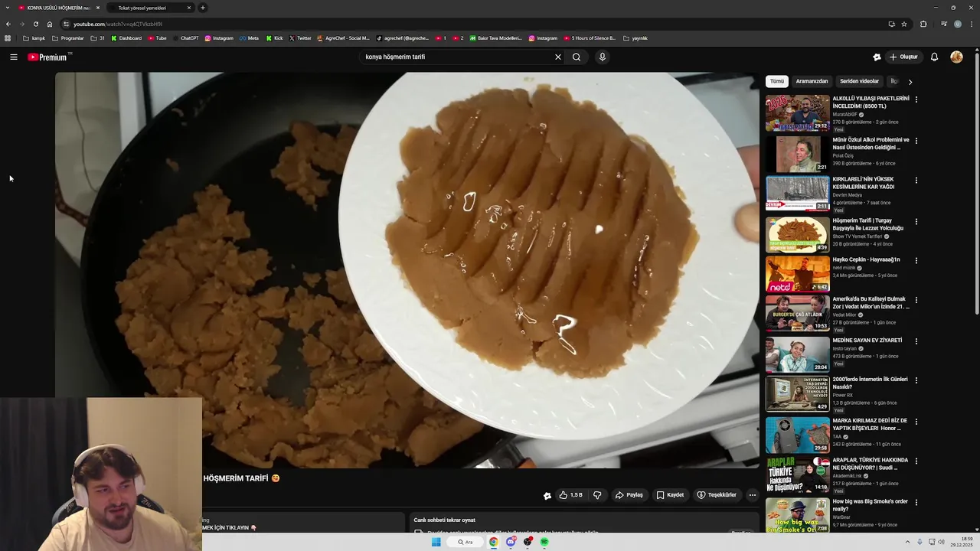Open the notifications bell
Image resolution: width=980 pixels, height=551 pixels.
click(x=934, y=57)
